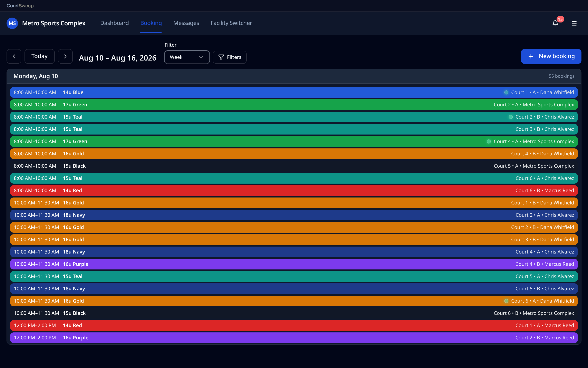Image resolution: width=588 pixels, height=368 pixels.
Task: Open 8:00 AM 15u Black Court 5 A booking
Action: (294, 166)
